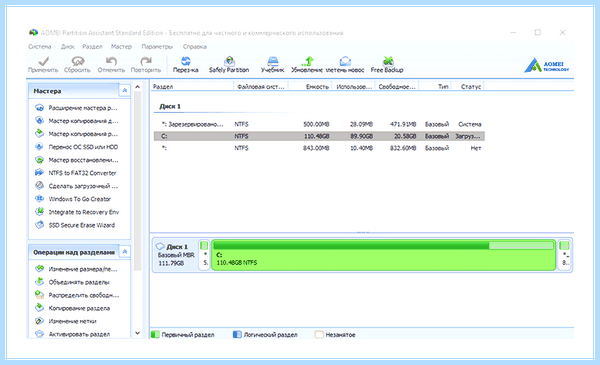Click the Первичный раздел green legend swatch
The height and width of the screenshot is (365, 600).
[155, 335]
